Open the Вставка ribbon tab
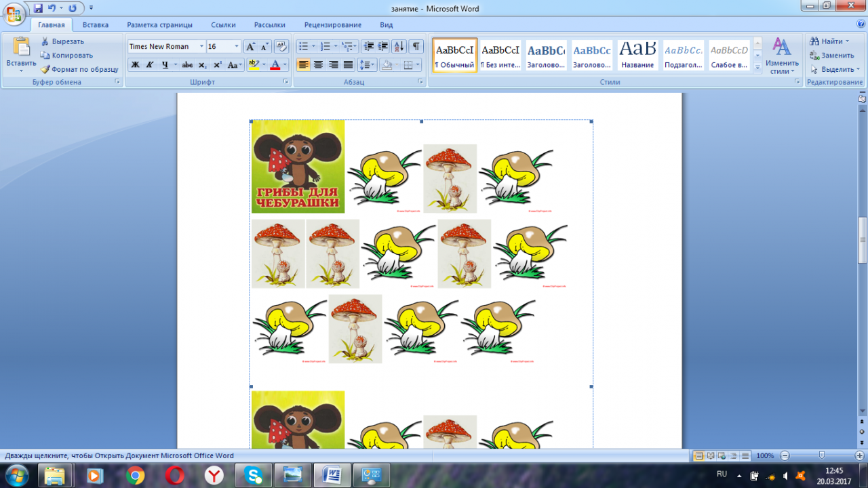 coord(96,25)
